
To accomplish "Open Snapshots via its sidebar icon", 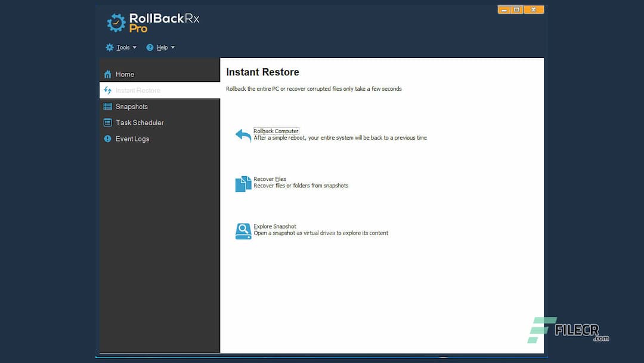I will [x=109, y=106].
